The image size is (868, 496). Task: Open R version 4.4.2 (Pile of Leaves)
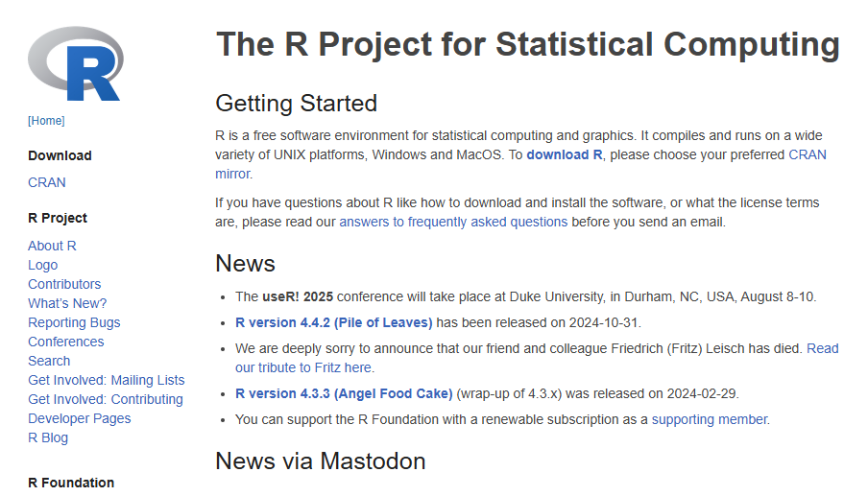pyautogui.click(x=334, y=322)
